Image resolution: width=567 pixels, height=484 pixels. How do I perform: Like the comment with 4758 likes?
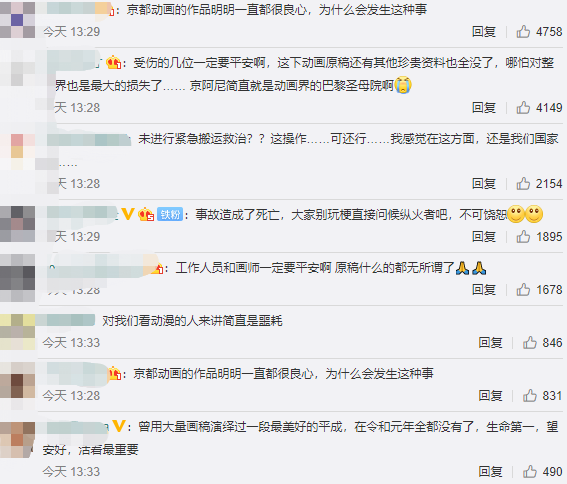(x=523, y=32)
